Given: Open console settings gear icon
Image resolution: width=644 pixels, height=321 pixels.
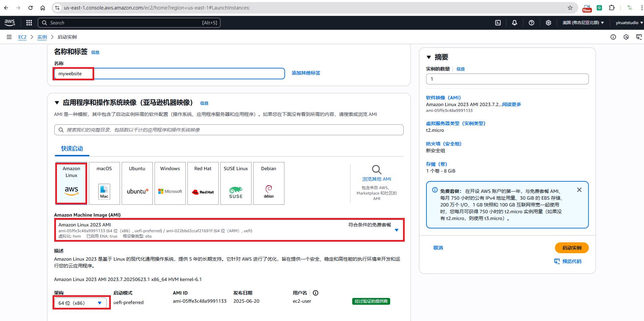Looking at the screenshot, I should tap(548, 23).
